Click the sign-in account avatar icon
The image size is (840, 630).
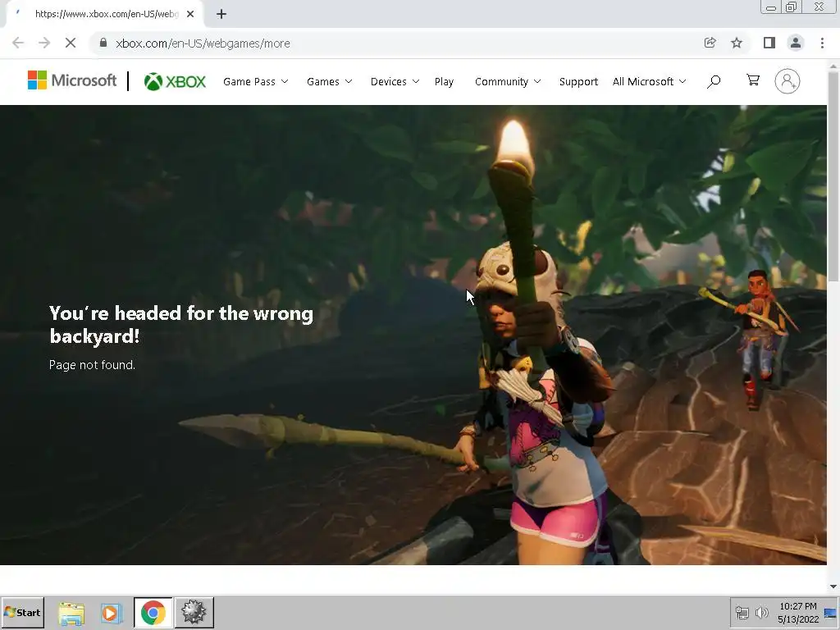point(787,81)
